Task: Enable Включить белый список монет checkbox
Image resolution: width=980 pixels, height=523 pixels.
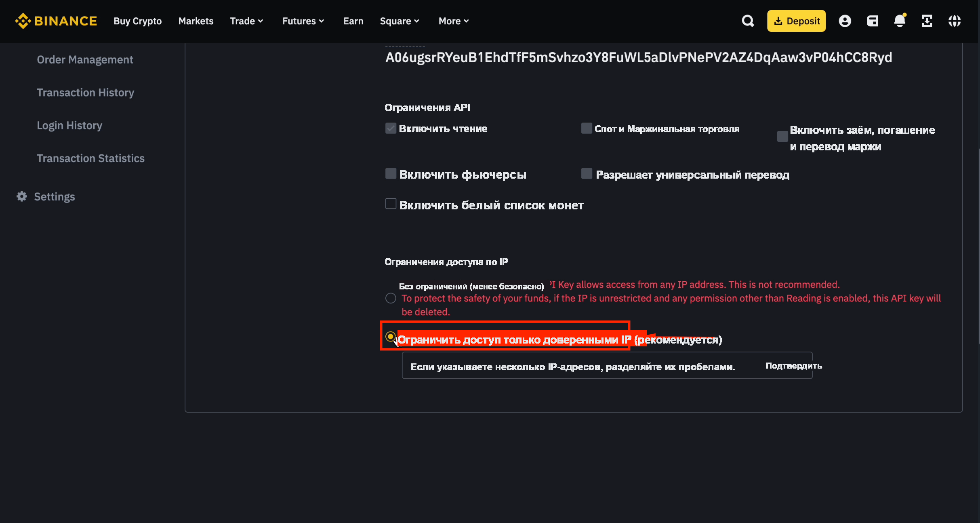Action: (391, 204)
